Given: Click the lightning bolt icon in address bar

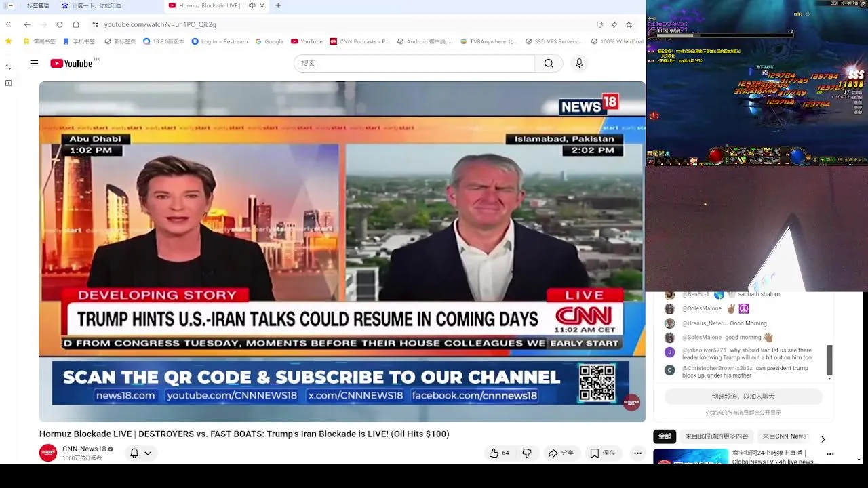Looking at the screenshot, I should coord(614,24).
